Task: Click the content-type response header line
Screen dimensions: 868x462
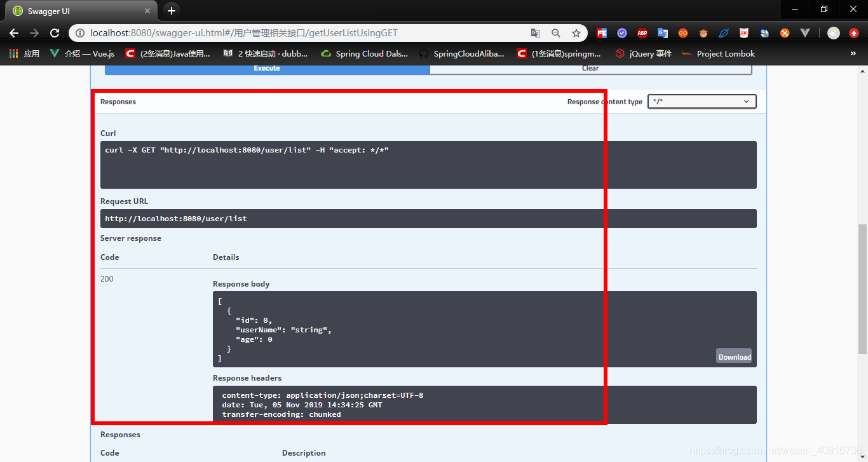Action: point(323,395)
